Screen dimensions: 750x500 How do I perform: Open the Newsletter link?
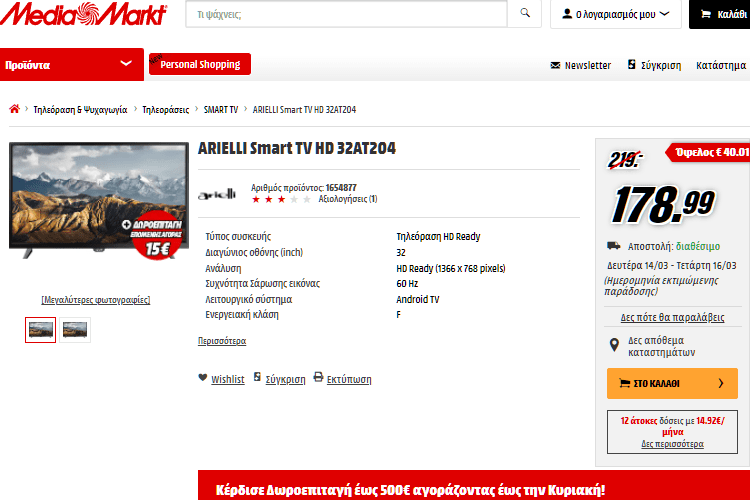click(587, 65)
